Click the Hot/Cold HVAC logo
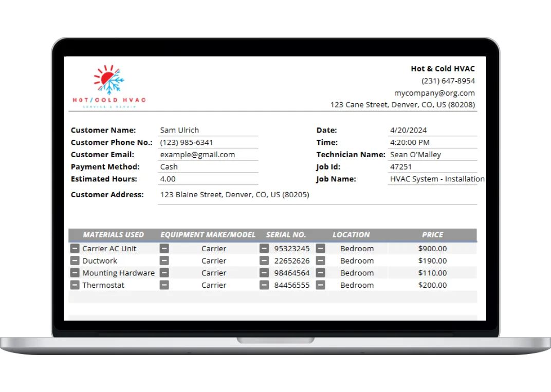The width and height of the screenshot is (551, 392). point(109,86)
